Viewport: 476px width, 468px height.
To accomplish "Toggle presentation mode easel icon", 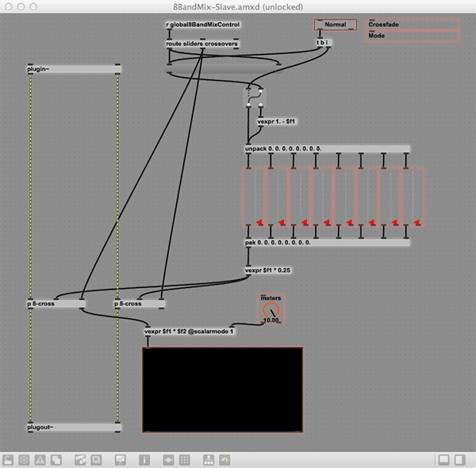I will [121, 460].
